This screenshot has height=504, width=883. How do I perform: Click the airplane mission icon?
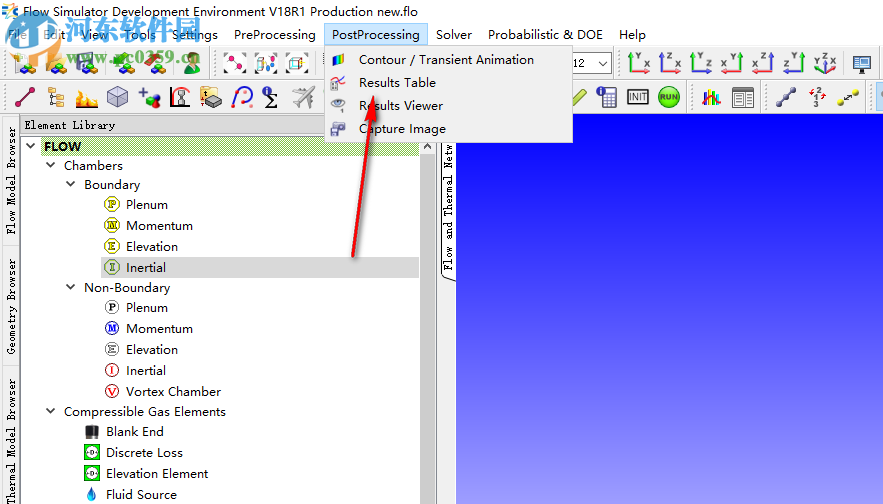(x=303, y=97)
